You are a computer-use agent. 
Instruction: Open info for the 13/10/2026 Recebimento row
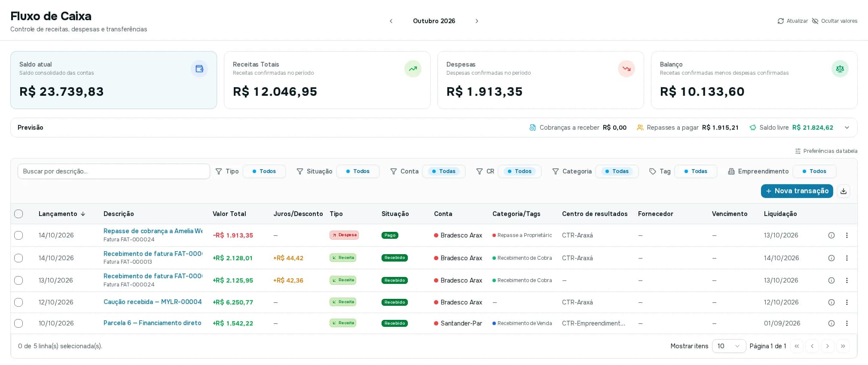pyautogui.click(x=831, y=280)
